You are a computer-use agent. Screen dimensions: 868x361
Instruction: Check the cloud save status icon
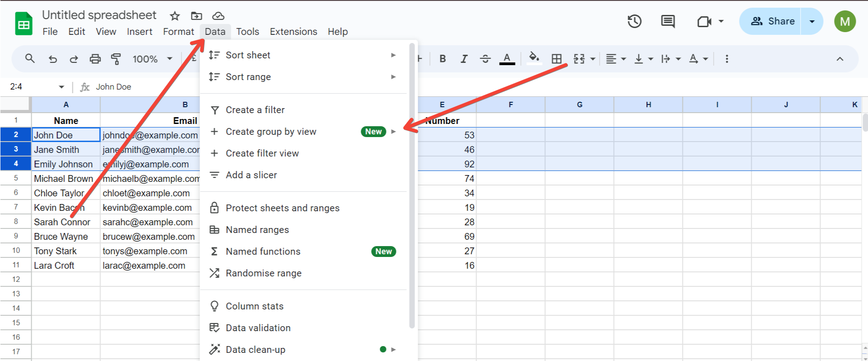(x=218, y=16)
